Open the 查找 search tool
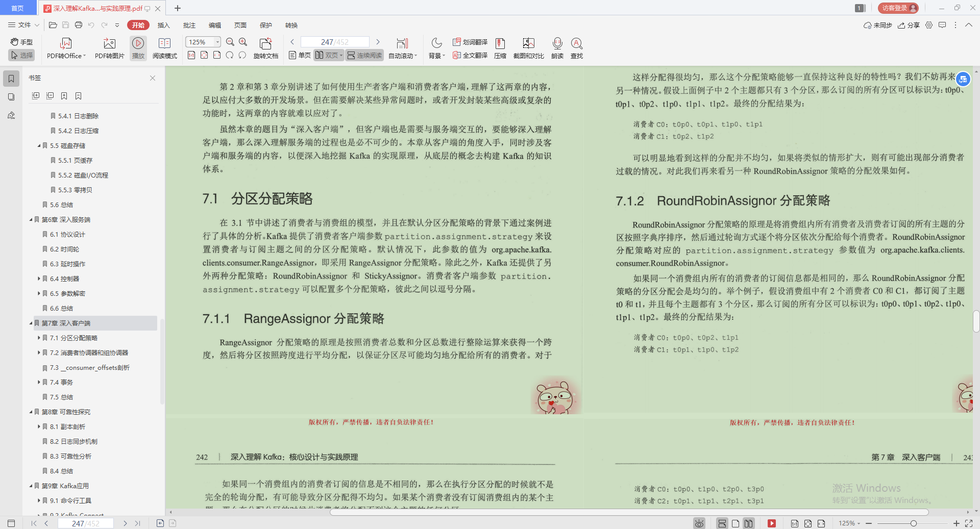 point(576,48)
